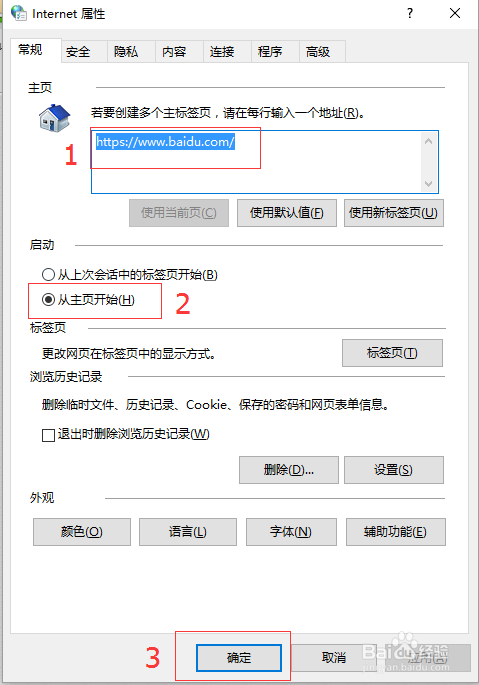
Task: Click the 删除(D)... button
Action: (289, 470)
